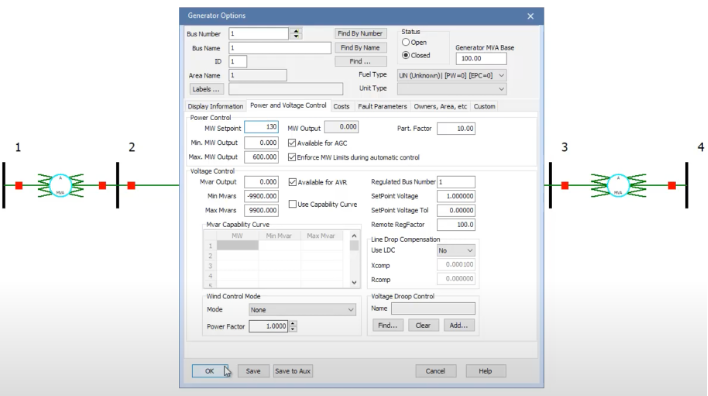
Task: Click the MW Setpoint field
Action: click(x=261, y=127)
